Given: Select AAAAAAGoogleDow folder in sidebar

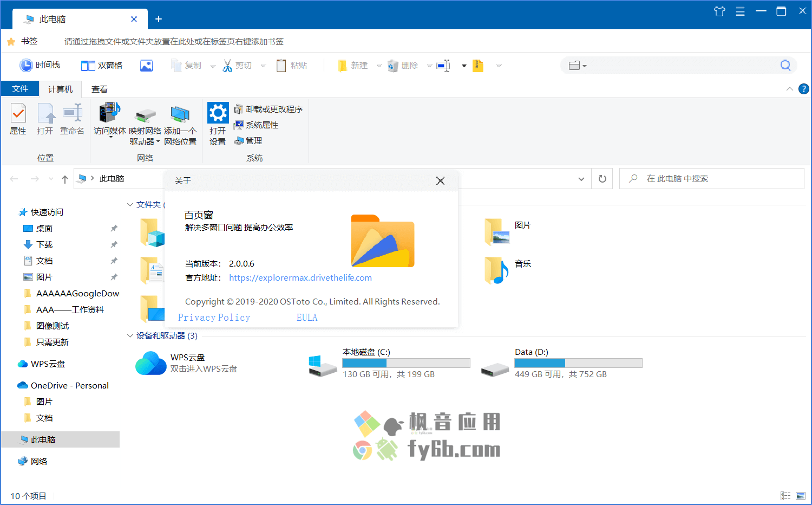Looking at the screenshot, I should point(71,293).
